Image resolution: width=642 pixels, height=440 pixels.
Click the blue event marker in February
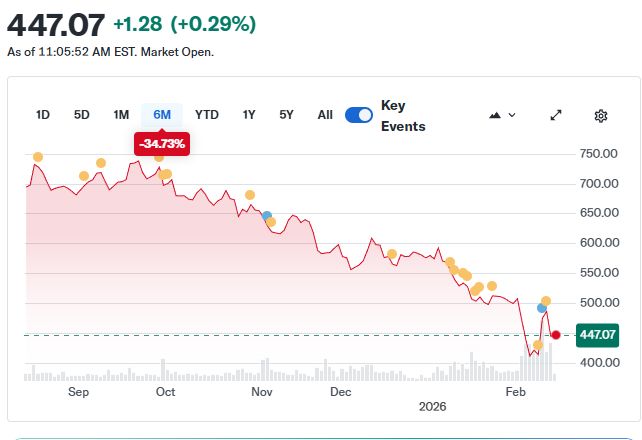pyautogui.click(x=542, y=308)
